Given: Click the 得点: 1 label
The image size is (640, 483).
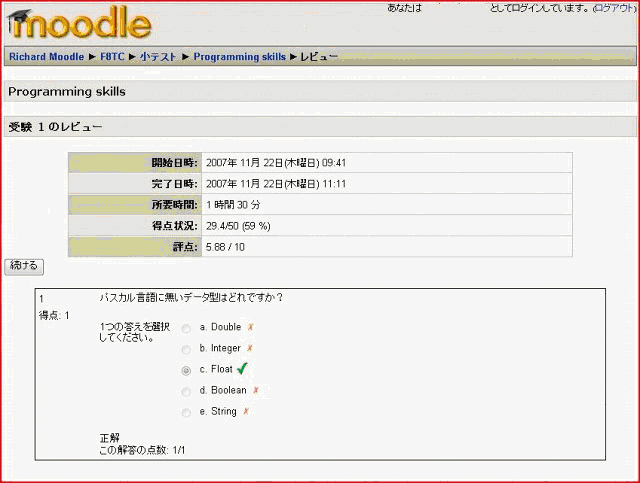Looking at the screenshot, I should click(x=54, y=316).
